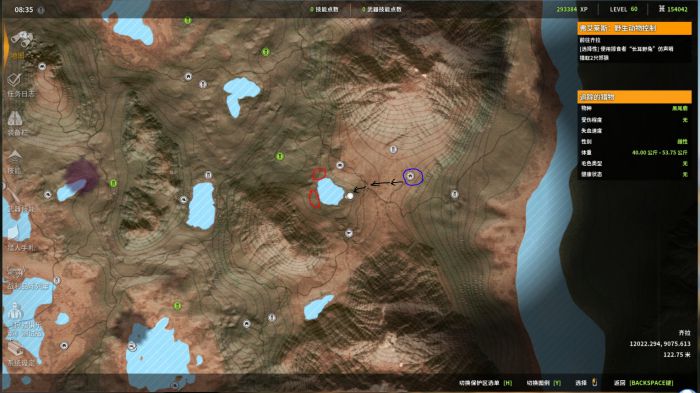700x393 pixels.
Task: Toggle the reserve menu with the [H] hint
Action: 485,383
